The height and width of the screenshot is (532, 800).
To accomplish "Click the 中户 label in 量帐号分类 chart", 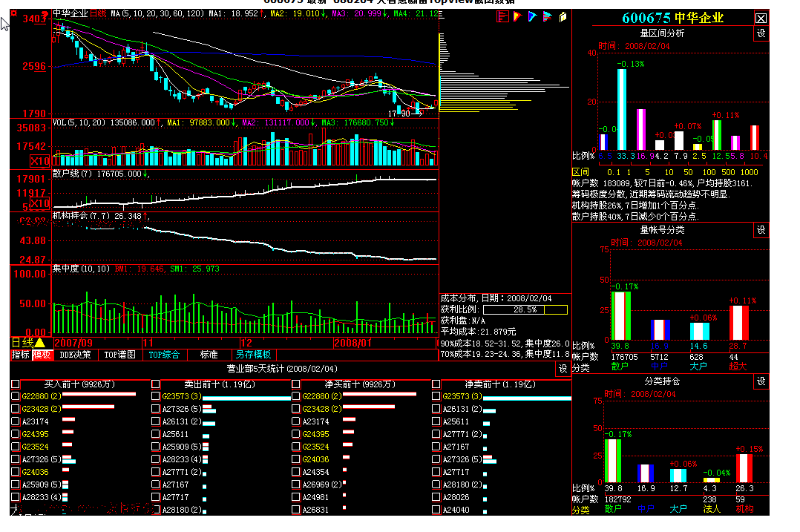I will (x=659, y=367).
